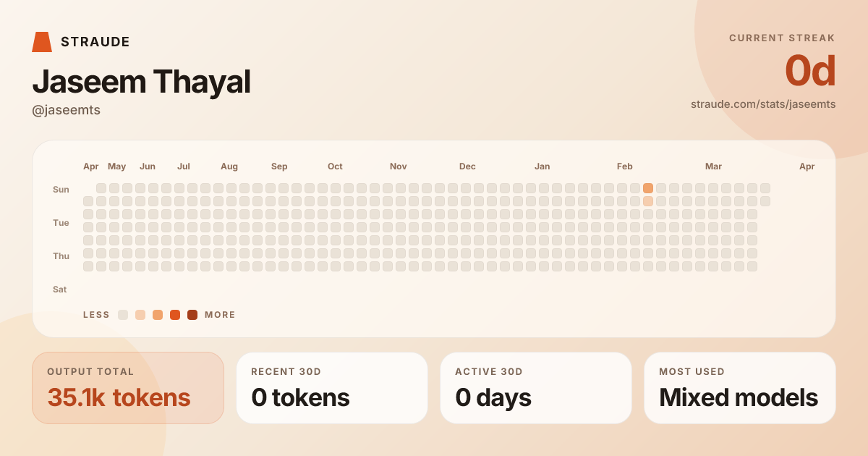Open the Recent 30D tokens card
Image resolution: width=868 pixels, height=456 pixels.
(x=332, y=388)
